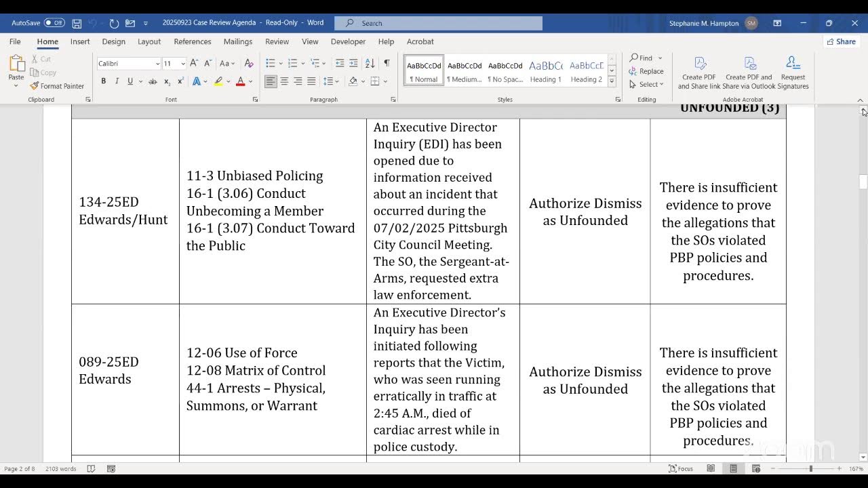
Task: Toggle strikethrough text
Action: [x=153, y=81]
